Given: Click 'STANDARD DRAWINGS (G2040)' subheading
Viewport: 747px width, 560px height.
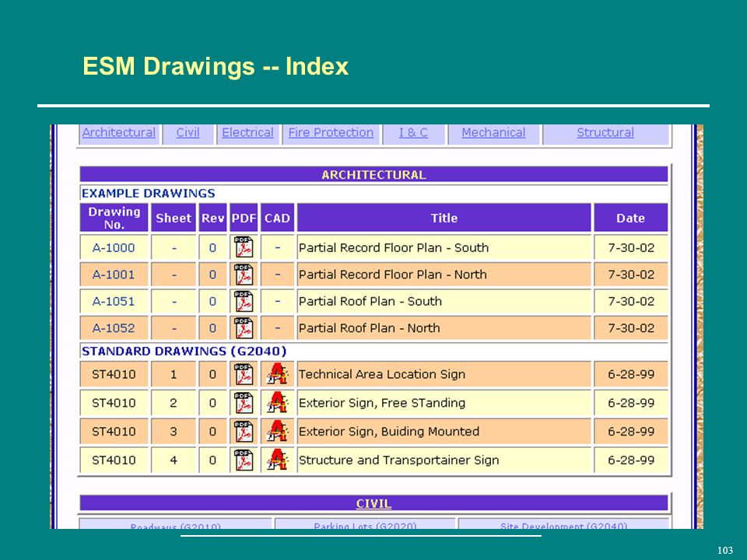Looking at the screenshot, I should pyautogui.click(x=184, y=351).
